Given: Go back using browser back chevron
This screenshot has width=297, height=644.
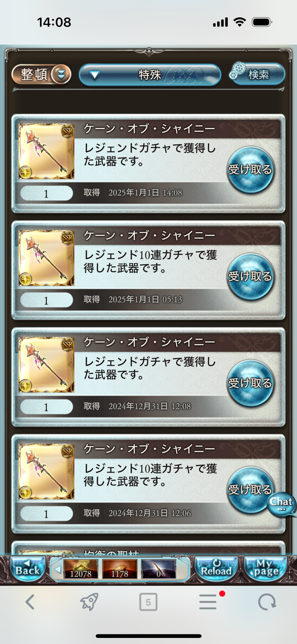Looking at the screenshot, I should coord(30,602).
